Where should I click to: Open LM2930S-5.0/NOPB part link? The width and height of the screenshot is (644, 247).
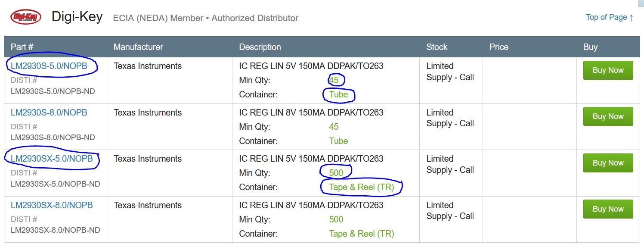49,66
